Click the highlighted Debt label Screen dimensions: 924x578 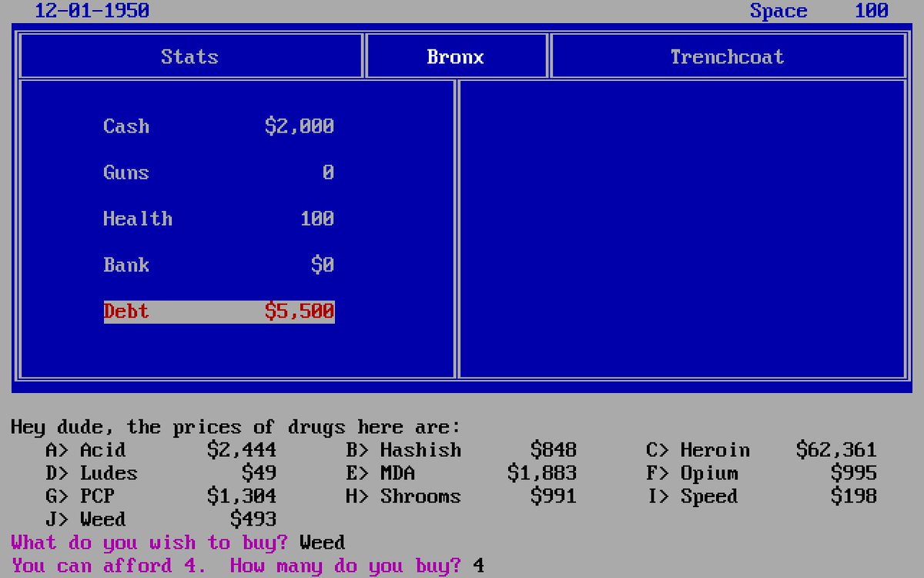pyautogui.click(x=126, y=311)
